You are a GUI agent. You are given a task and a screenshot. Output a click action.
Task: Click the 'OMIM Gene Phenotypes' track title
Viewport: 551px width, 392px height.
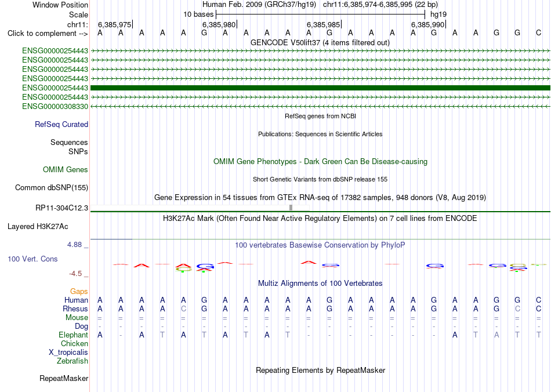[x=320, y=162]
